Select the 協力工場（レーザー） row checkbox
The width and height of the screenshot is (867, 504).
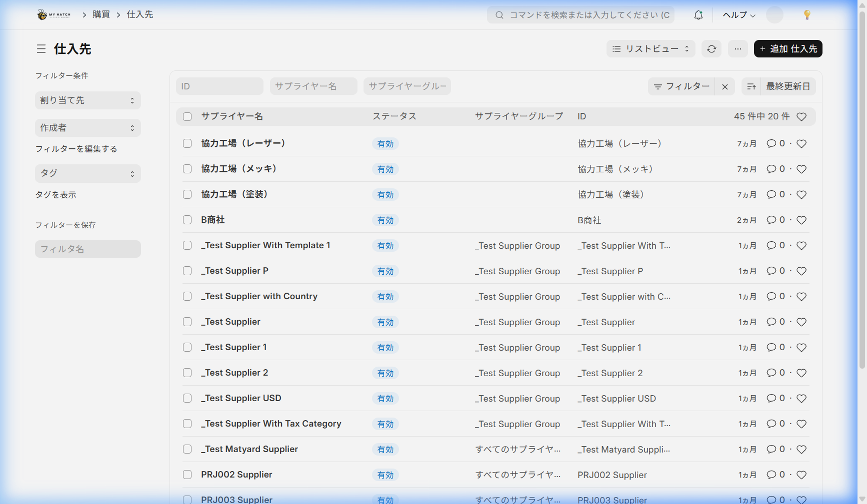(x=187, y=144)
